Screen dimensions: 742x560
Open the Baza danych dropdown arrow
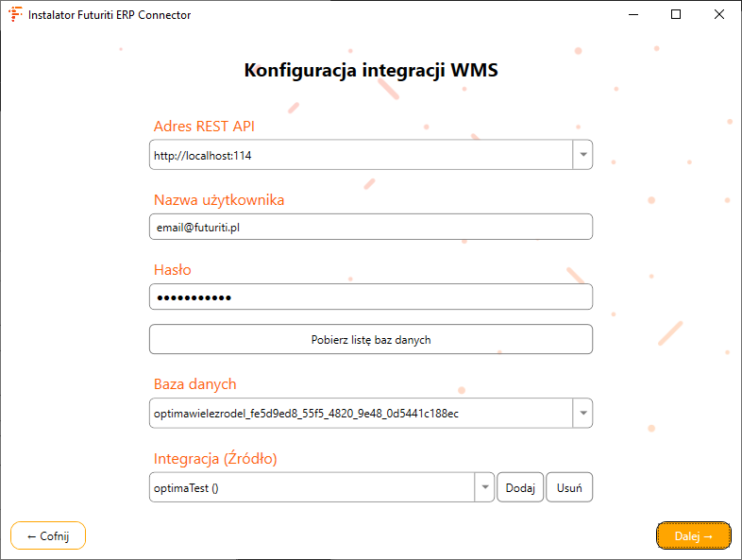point(582,414)
